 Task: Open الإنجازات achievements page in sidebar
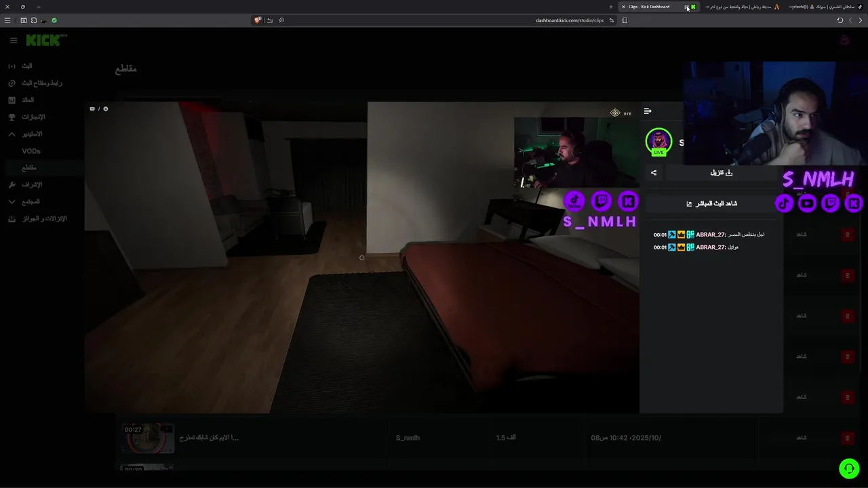pos(33,117)
